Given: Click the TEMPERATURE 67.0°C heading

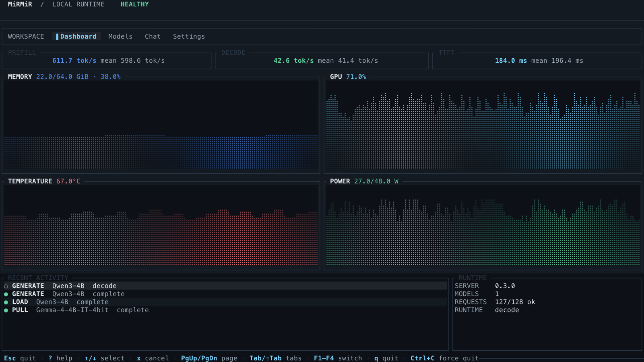Looking at the screenshot, I should pyautogui.click(x=44, y=181).
